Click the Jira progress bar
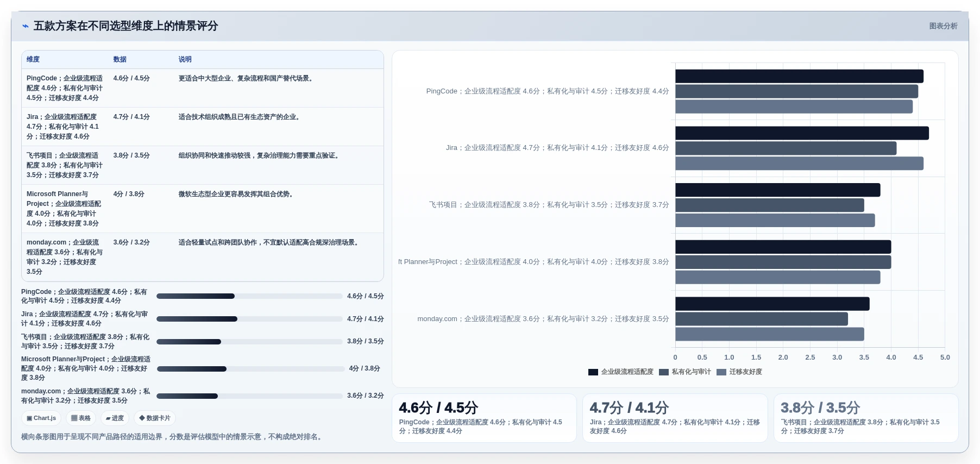This screenshot has height=464, width=980. tap(249, 319)
